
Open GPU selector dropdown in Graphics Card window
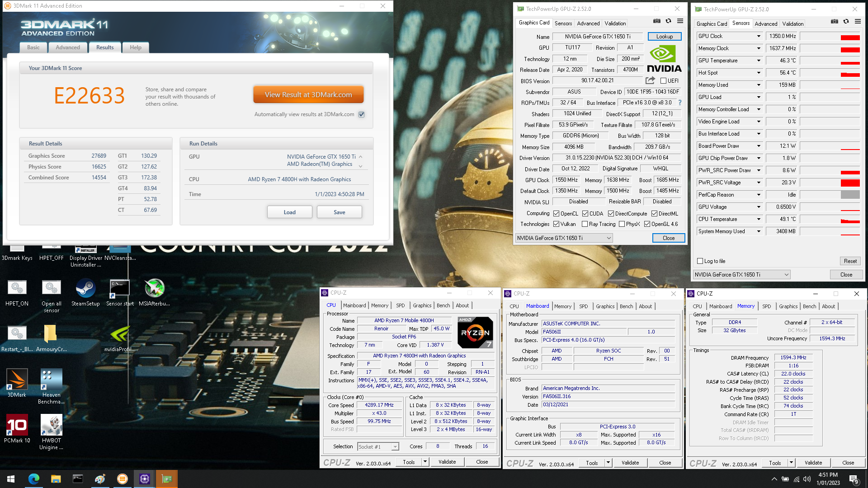(564, 238)
